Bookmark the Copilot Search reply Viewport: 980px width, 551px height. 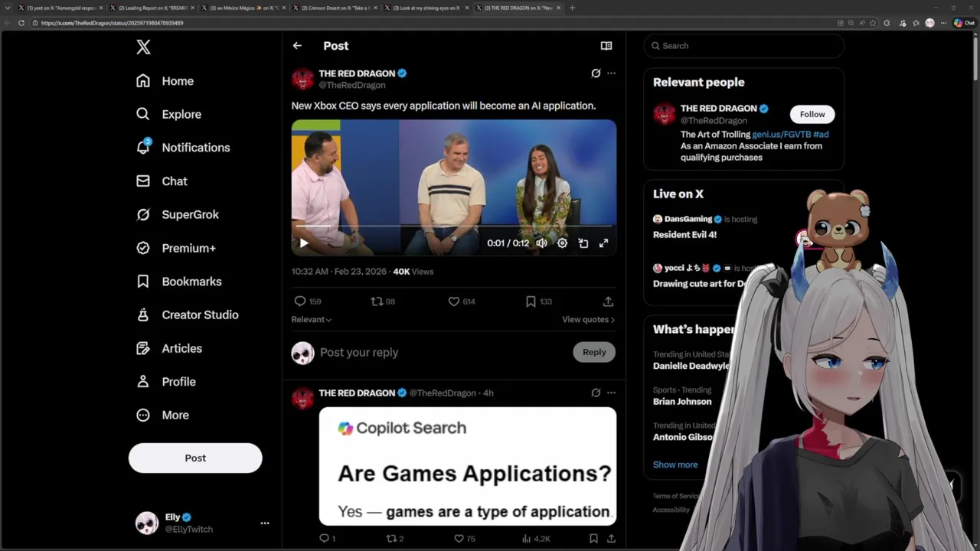coord(593,539)
